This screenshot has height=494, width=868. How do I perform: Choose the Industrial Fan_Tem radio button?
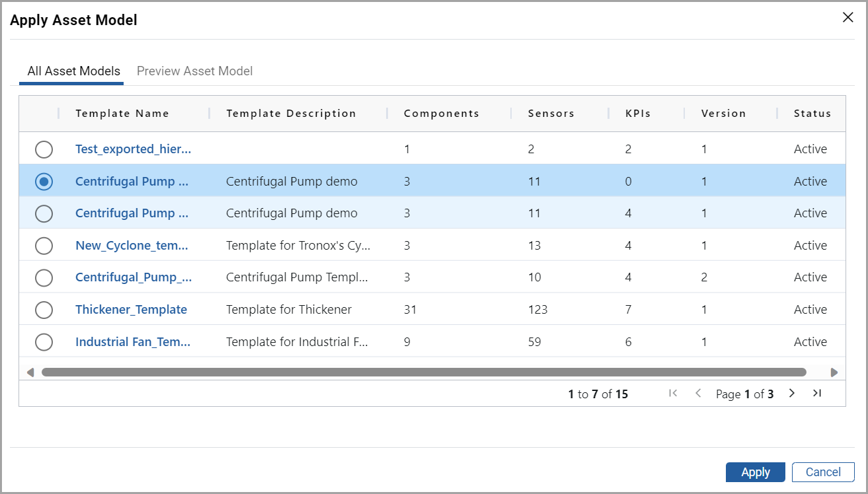pos(44,342)
